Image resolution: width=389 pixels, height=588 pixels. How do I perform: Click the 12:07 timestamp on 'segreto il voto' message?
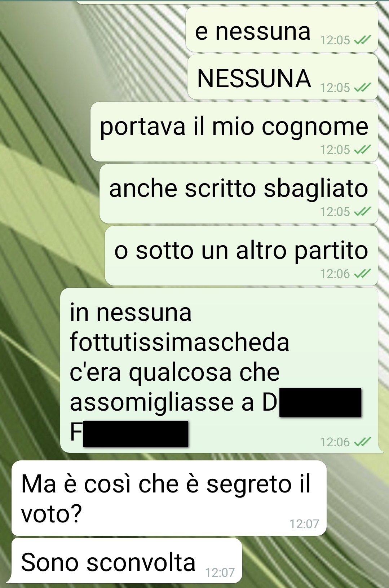coord(304,524)
